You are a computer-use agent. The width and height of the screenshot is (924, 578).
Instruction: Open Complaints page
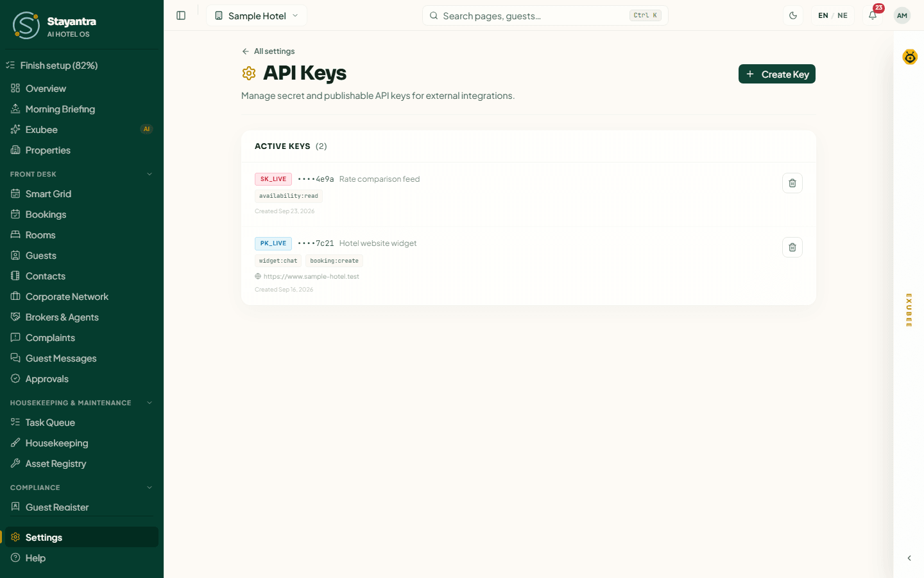tap(81, 338)
